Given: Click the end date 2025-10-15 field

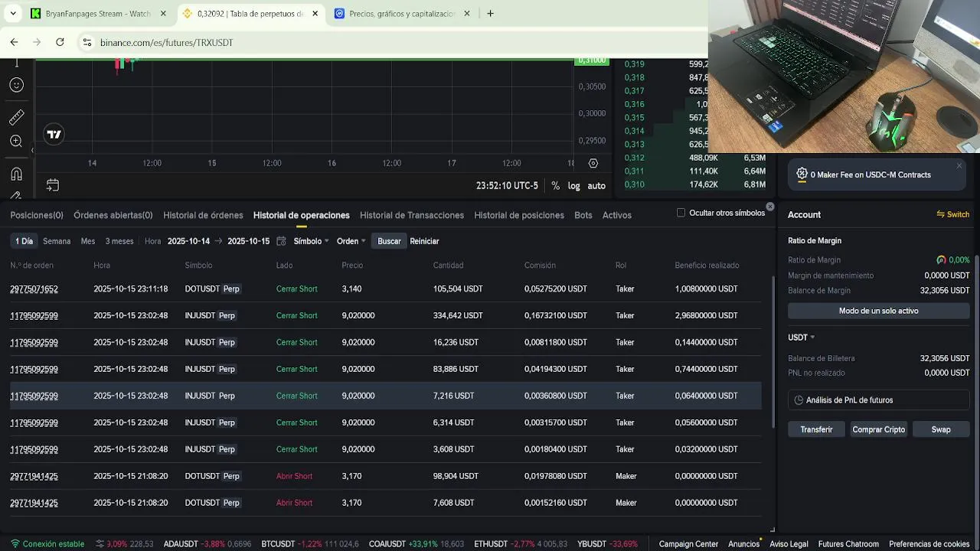Looking at the screenshot, I should point(248,241).
